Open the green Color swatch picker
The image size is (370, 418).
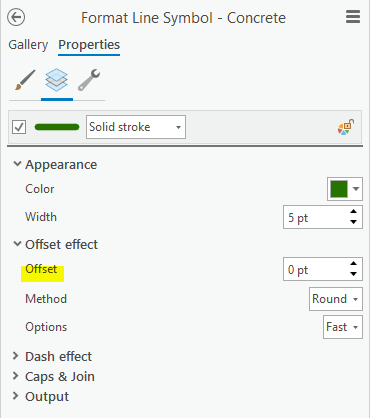(x=345, y=189)
